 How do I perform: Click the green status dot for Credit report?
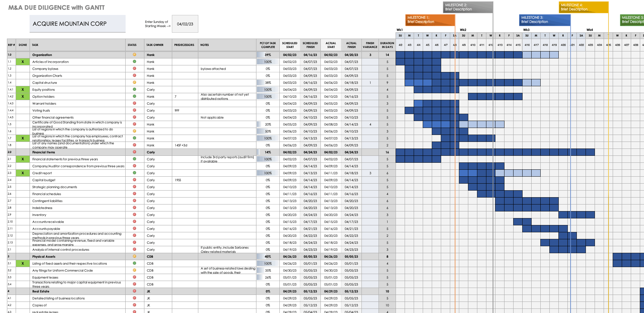(134, 173)
